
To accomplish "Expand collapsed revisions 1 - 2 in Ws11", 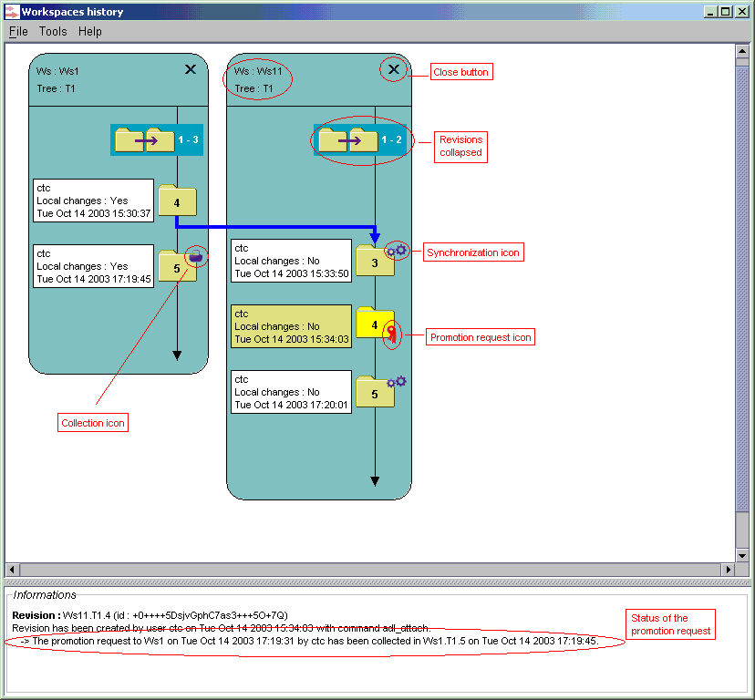I will pos(359,139).
